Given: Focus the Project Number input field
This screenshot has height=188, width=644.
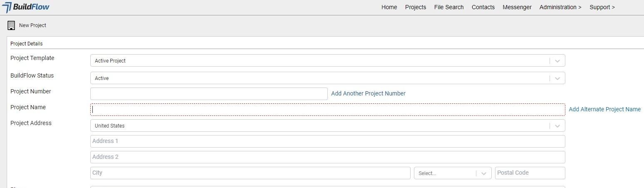Looking at the screenshot, I should (x=209, y=94).
